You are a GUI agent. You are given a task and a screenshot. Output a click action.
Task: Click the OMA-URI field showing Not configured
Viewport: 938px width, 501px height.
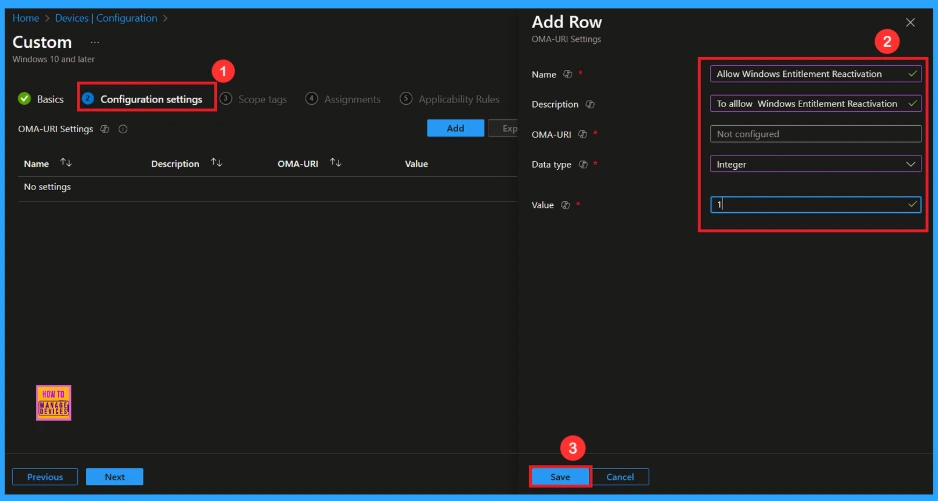point(815,133)
